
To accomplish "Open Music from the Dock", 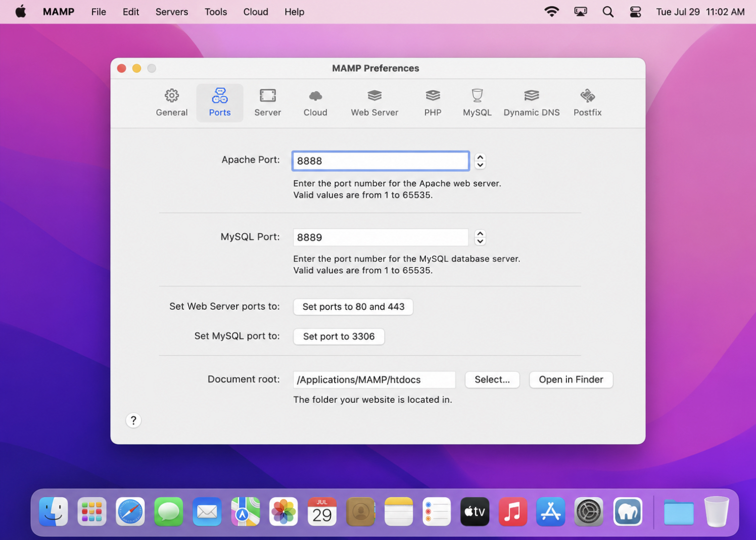I will [x=513, y=512].
